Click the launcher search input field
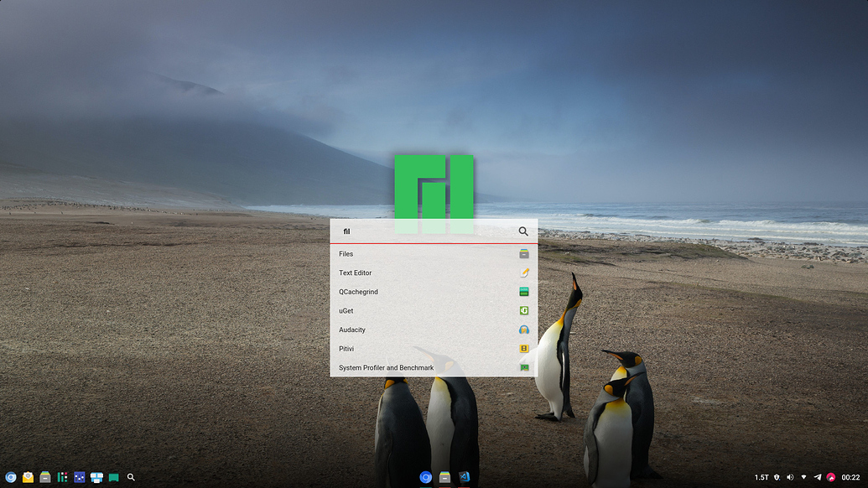 419,231
